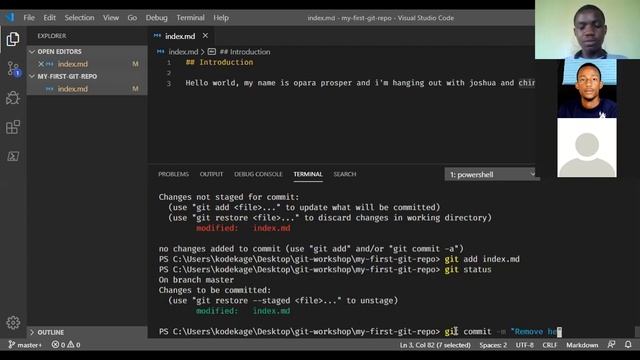Click the ## Introduction heading line
The image size is (640, 360).
tap(220, 62)
